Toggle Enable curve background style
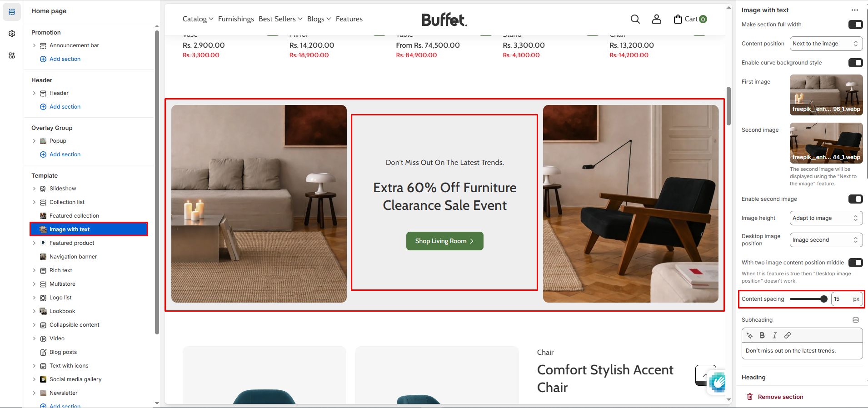The image size is (868, 408). [855, 63]
